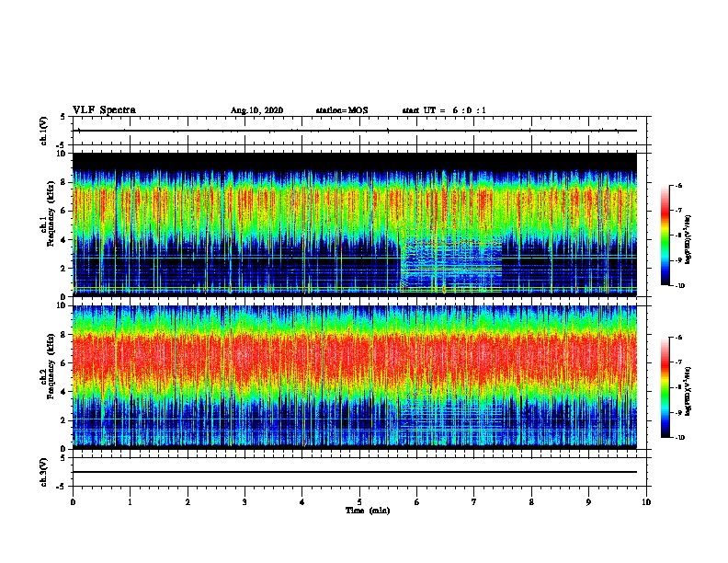Click the "Time (min)" x-axis label

coord(368,511)
